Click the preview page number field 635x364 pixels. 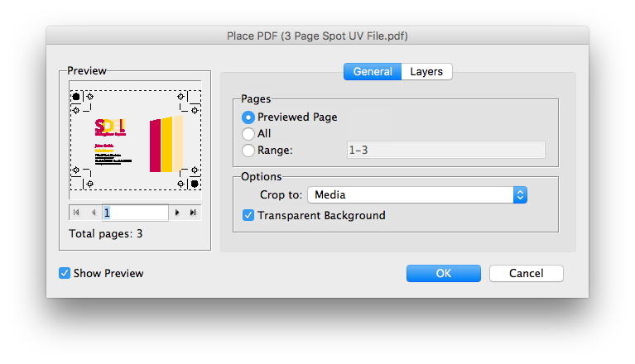[135, 213]
